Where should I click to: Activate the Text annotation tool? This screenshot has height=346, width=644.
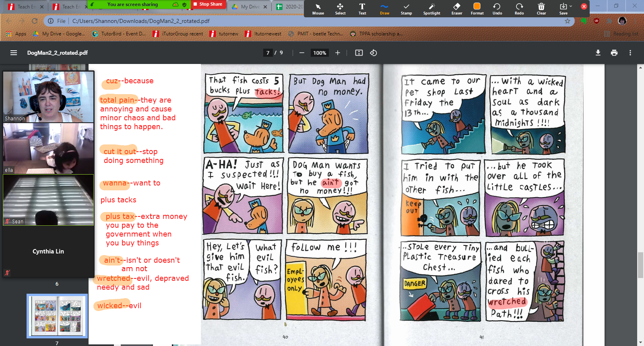362,9
